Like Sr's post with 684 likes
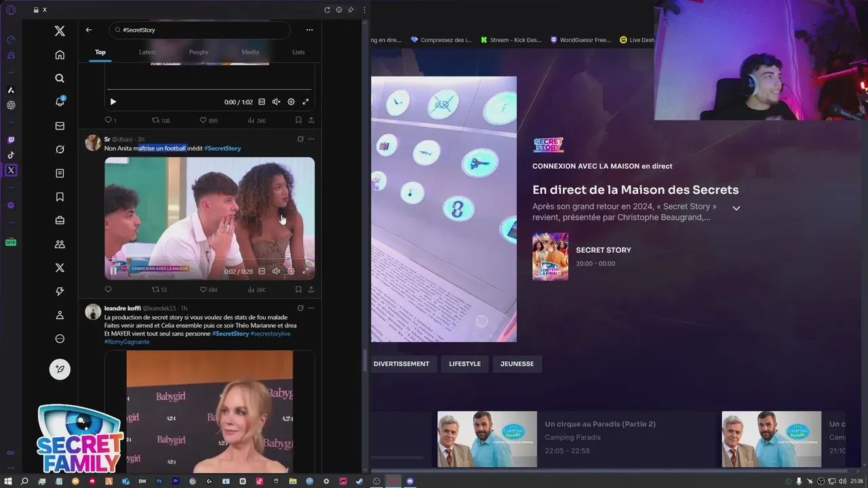Viewport: 868px width, 488px height. click(x=208, y=289)
